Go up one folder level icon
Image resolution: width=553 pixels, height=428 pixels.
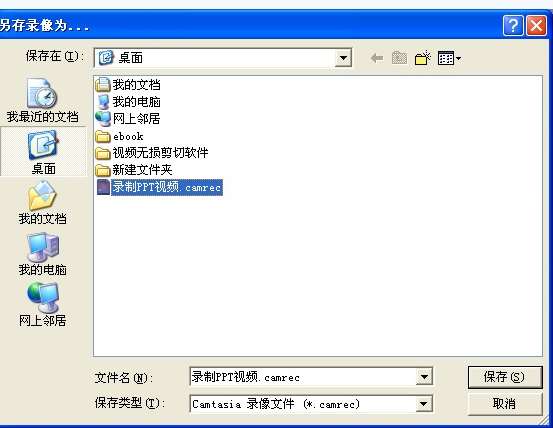coord(400,57)
